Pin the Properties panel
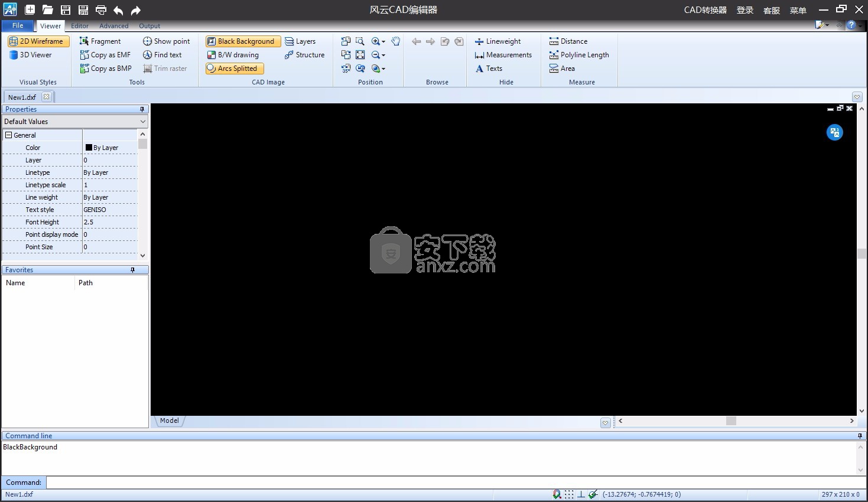 pyautogui.click(x=142, y=109)
